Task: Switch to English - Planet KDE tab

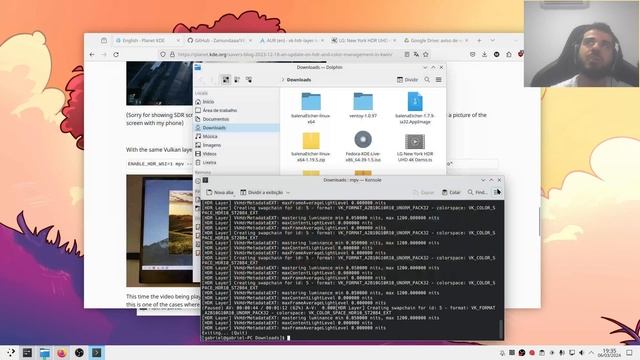Action: (147, 40)
